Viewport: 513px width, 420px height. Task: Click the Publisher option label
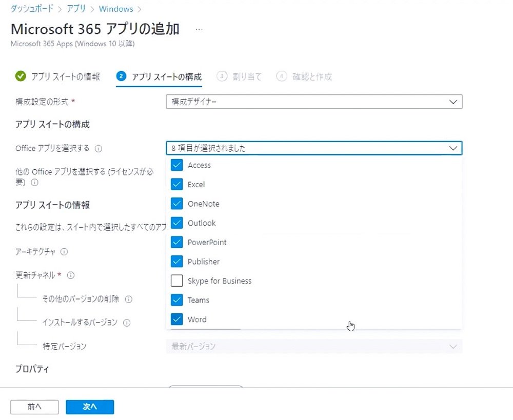204,262
